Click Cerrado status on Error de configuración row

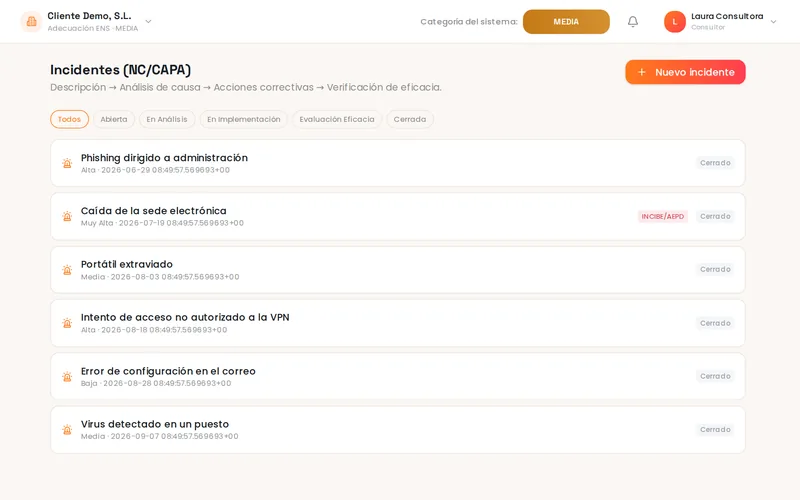(x=715, y=376)
